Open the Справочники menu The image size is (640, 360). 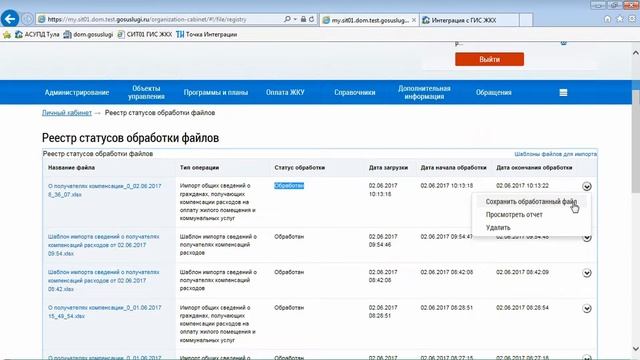355,93
